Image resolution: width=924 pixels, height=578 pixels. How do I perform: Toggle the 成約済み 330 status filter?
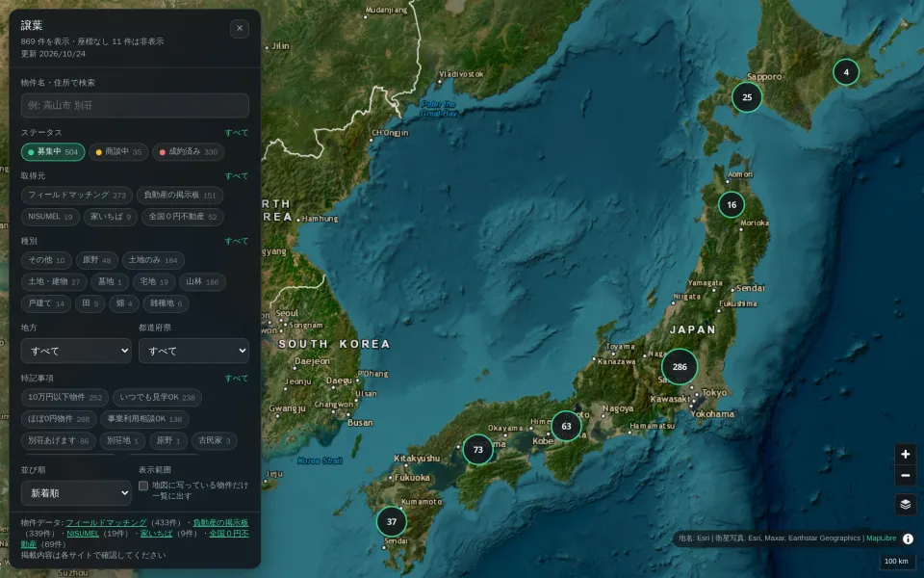(189, 151)
